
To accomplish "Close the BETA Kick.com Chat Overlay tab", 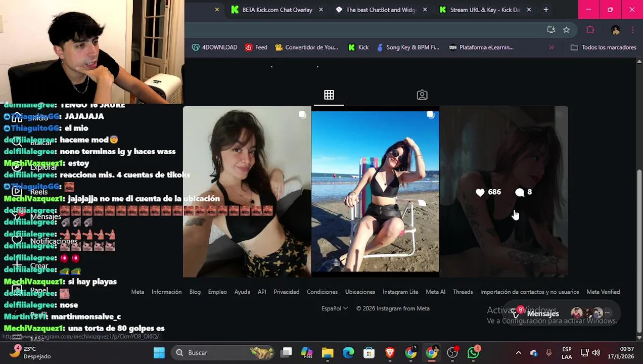I will click(321, 10).
